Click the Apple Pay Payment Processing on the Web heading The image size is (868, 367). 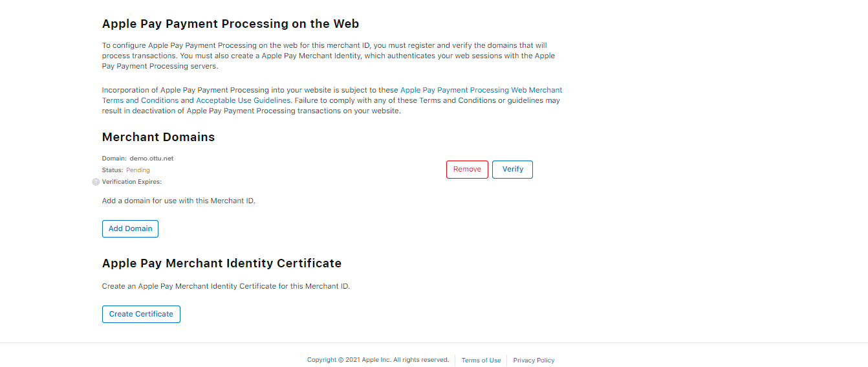coord(230,24)
